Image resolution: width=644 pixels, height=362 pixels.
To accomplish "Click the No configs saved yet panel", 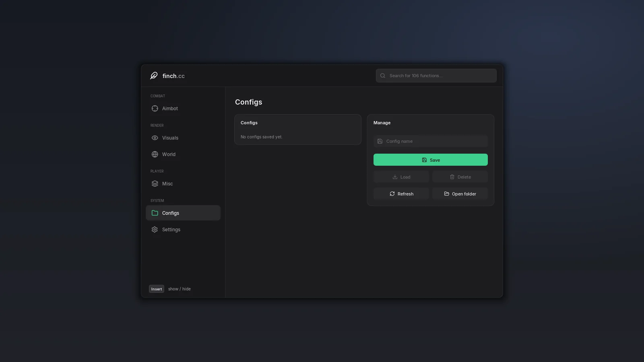I will tap(298, 130).
